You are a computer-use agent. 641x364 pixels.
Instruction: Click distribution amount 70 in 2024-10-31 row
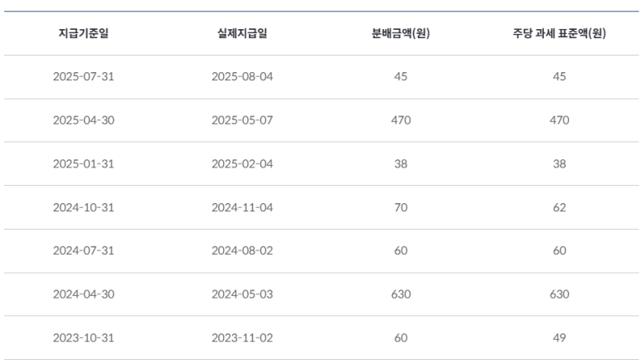(x=401, y=207)
